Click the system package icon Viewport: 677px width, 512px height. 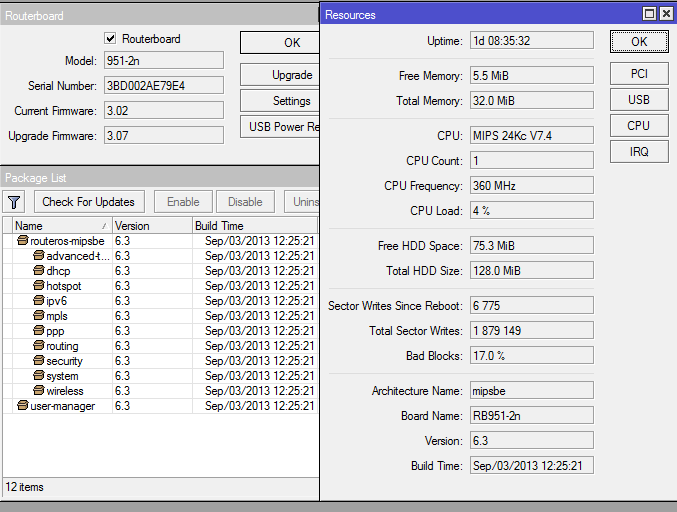pos(39,376)
